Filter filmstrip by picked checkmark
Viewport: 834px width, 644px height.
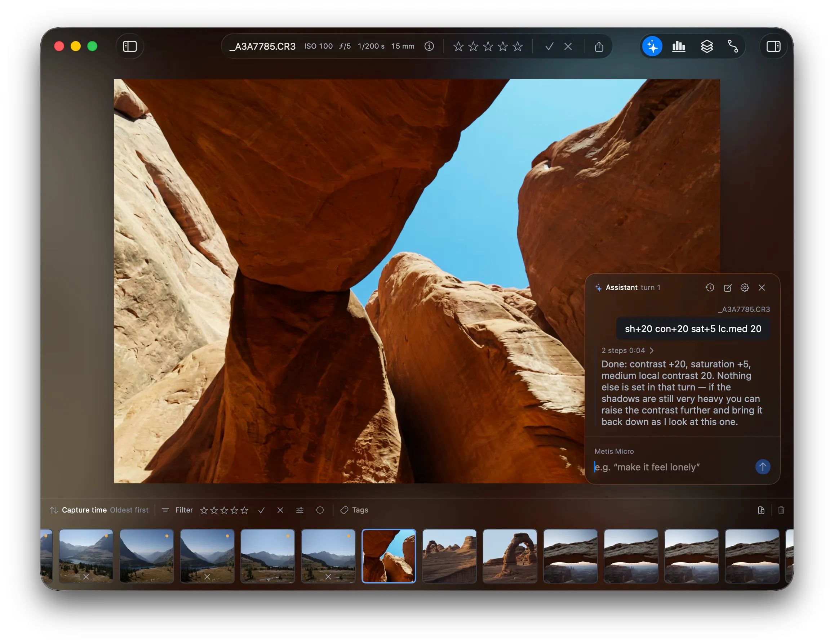[261, 510]
